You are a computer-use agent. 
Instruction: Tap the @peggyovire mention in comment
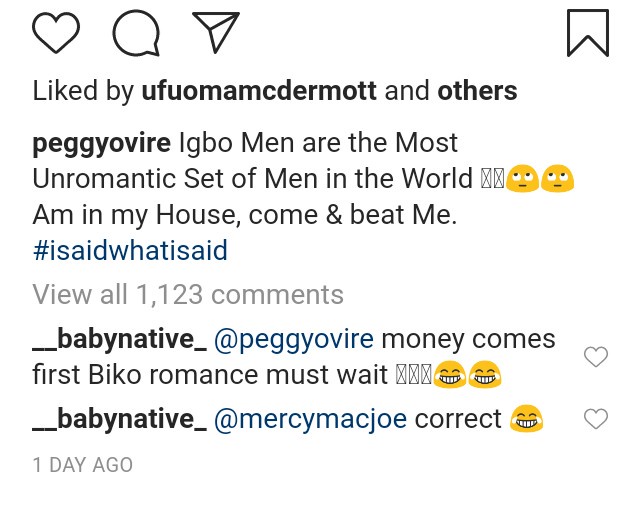pos(294,339)
